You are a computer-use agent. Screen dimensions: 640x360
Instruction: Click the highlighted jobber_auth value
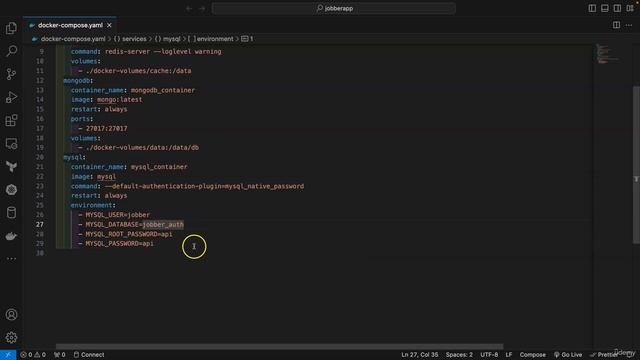point(163,224)
